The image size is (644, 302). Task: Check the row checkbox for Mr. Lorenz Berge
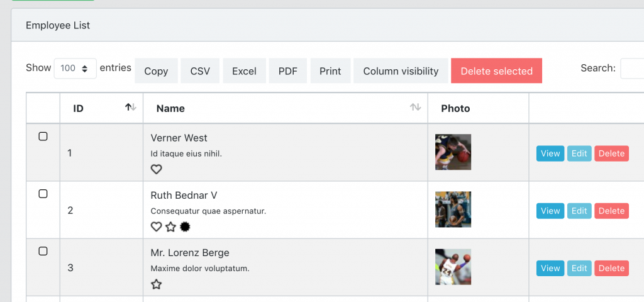(43, 251)
